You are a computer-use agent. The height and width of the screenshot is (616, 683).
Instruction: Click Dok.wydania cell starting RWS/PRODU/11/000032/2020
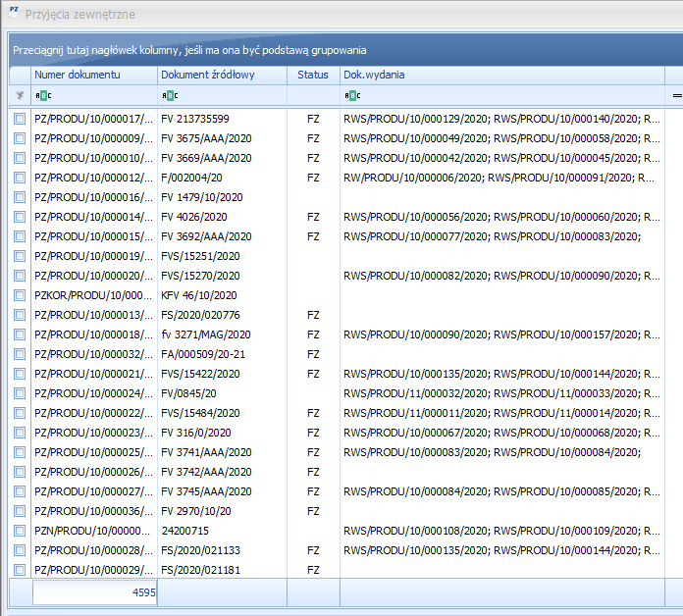(501, 393)
